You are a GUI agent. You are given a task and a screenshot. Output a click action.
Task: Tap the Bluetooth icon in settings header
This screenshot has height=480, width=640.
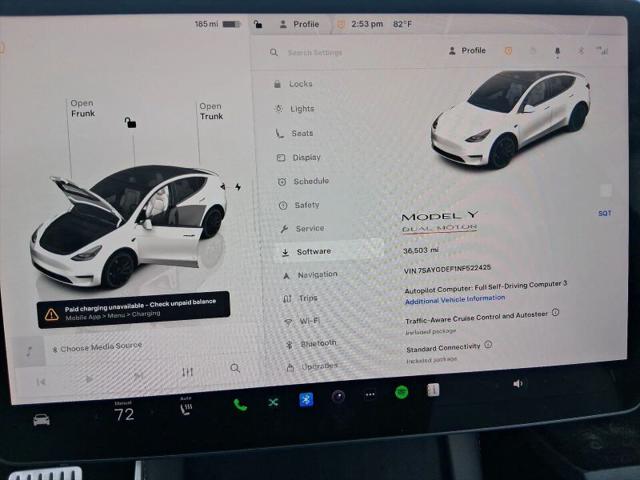[581, 51]
